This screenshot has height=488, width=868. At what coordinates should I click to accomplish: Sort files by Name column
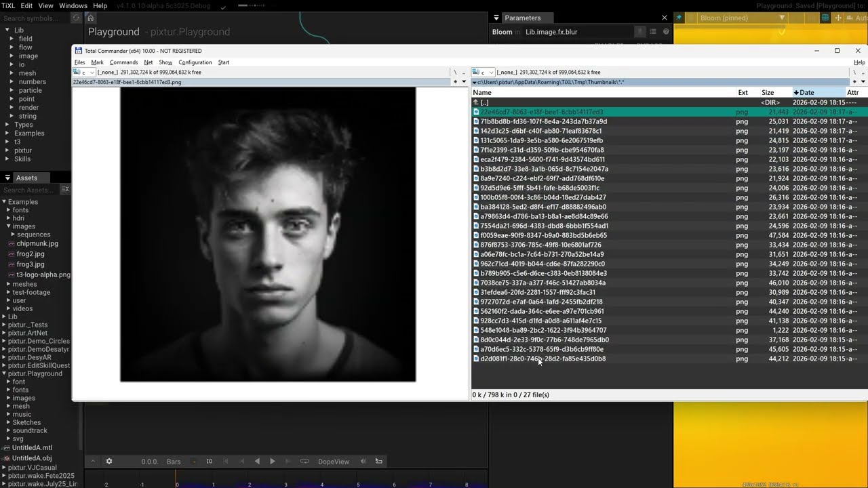[604, 92]
